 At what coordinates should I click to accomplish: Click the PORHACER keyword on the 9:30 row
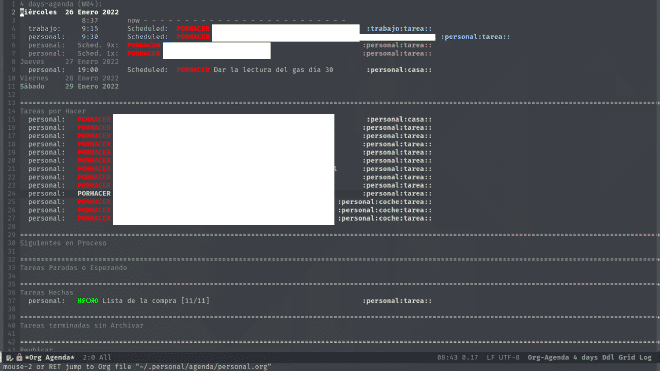193,37
